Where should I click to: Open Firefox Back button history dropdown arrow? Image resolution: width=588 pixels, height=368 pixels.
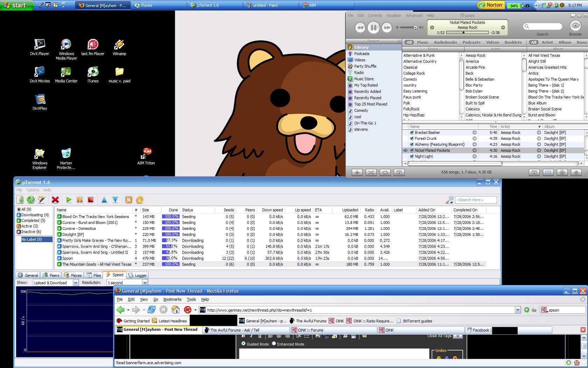[128, 310]
